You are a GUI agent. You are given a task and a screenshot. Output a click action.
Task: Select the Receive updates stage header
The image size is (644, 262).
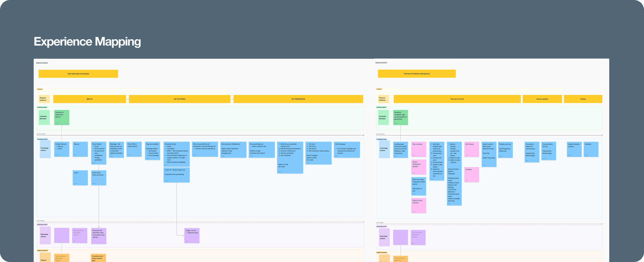point(542,99)
